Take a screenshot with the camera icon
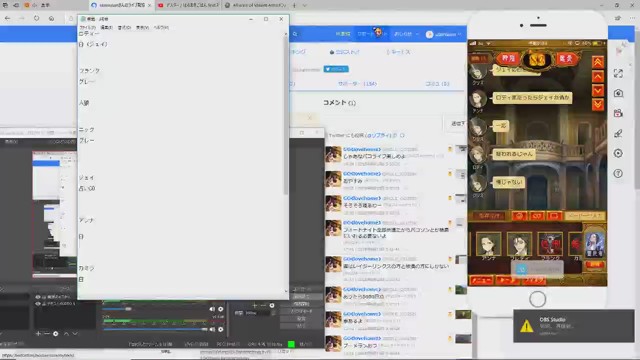 click(618, 93)
